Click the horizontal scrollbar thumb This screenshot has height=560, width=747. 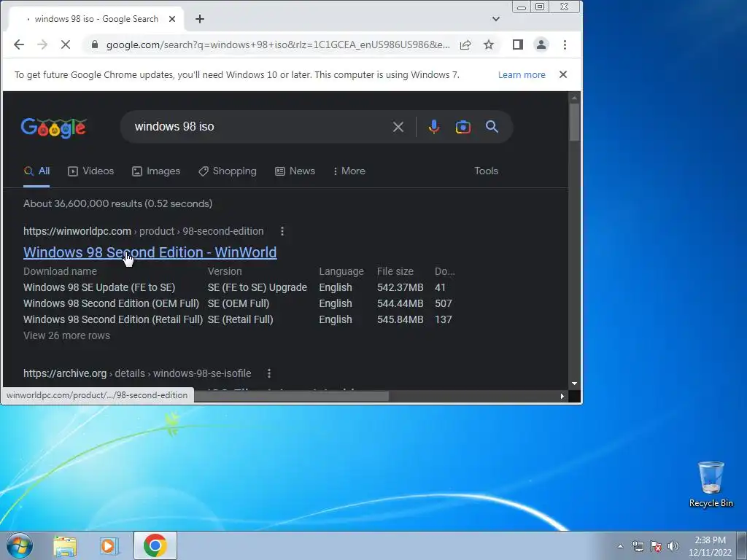tap(291, 396)
